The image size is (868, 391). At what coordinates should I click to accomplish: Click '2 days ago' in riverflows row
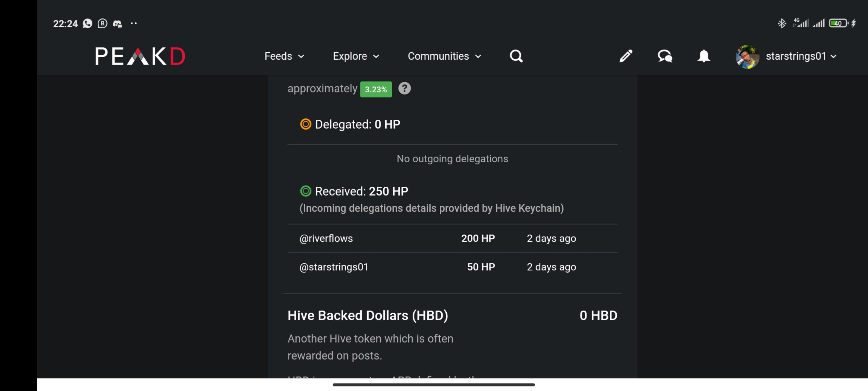tap(551, 238)
